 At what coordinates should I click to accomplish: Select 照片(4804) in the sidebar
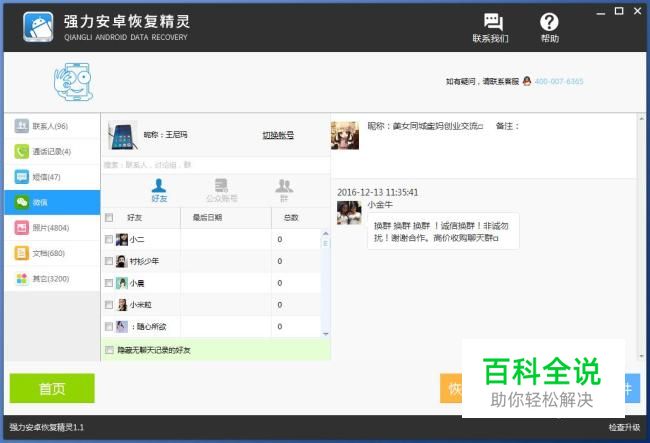[x=52, y=228]
